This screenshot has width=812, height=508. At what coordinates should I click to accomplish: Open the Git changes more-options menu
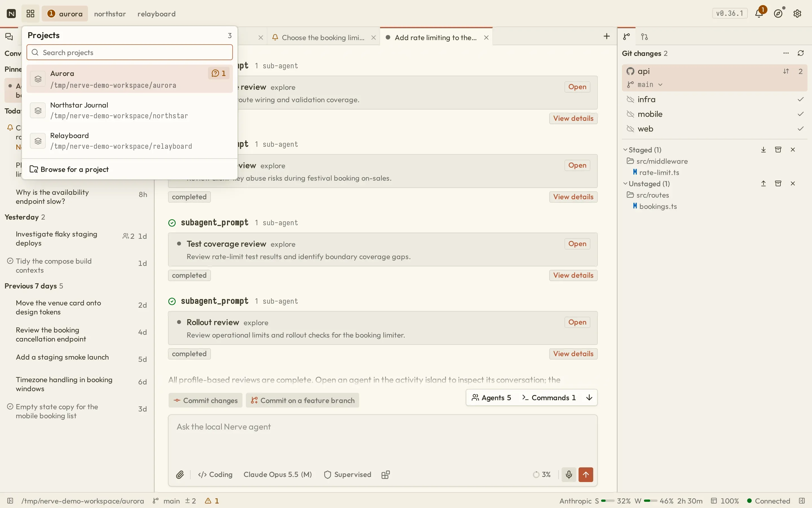tap(786, 53)
